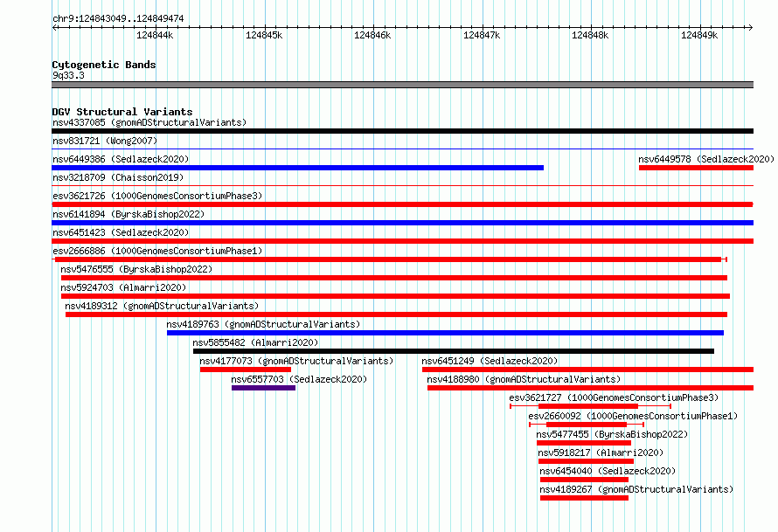Screen dimensions: 778x532
Task: Select the red nsv6449578 bar
Action: [x=696, y=168]
